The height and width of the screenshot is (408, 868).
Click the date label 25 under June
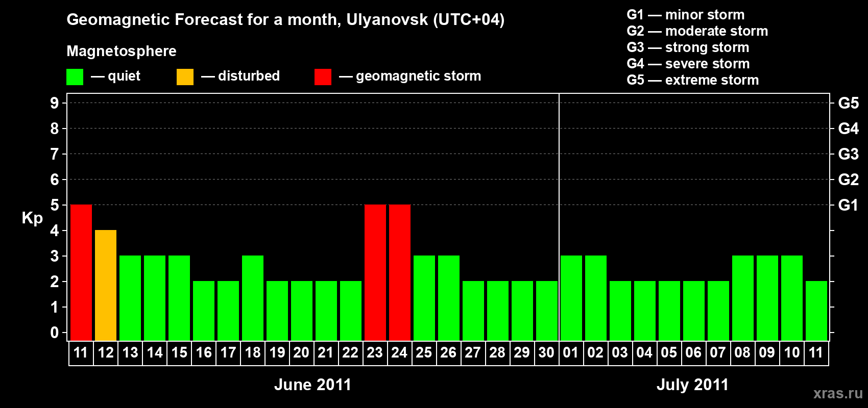click(x=424, y=353)
